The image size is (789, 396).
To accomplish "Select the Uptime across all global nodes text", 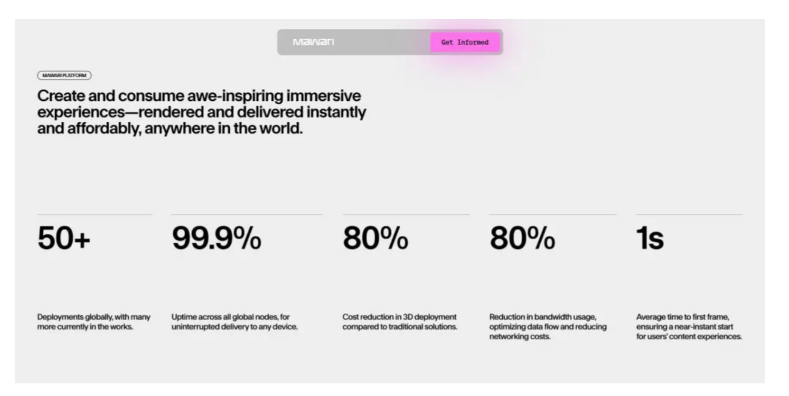I will (234, 322).
